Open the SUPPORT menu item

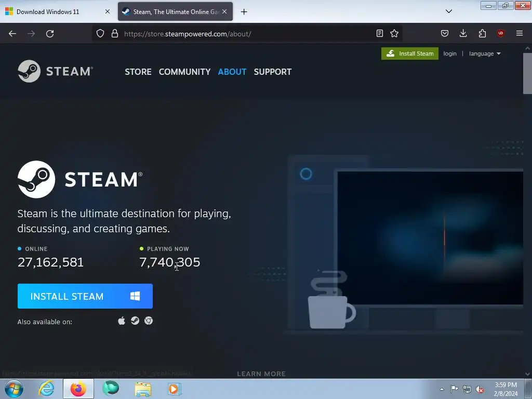pyautogui.click(x=273, y=72)
